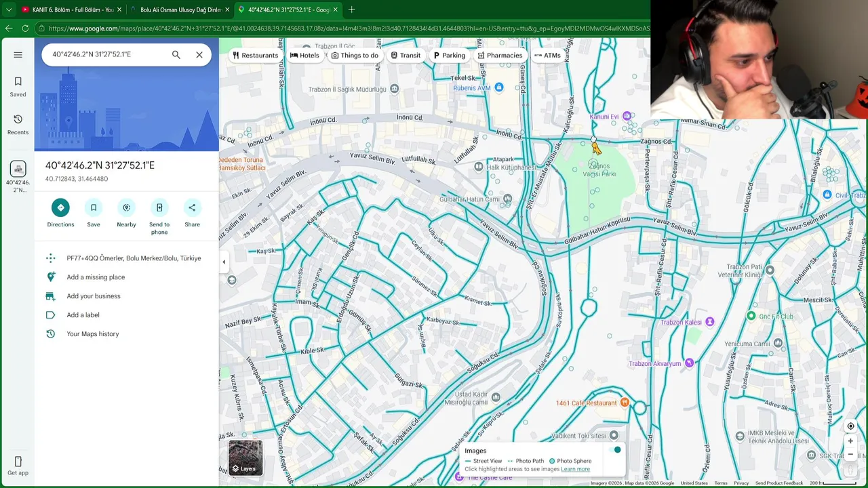The width and height of the screenshot is (868, 488).
Task: Click the Learn more link
Action: 575,469
